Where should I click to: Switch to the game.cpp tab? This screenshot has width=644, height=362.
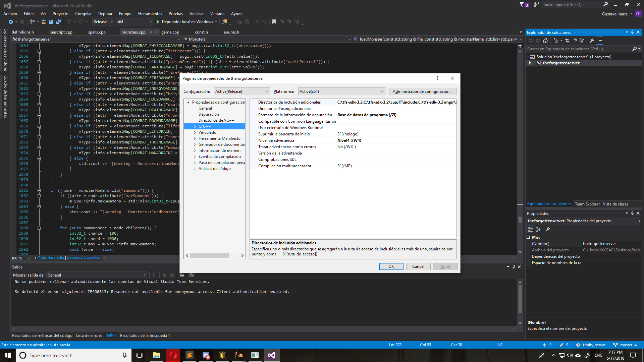[170, 32]
